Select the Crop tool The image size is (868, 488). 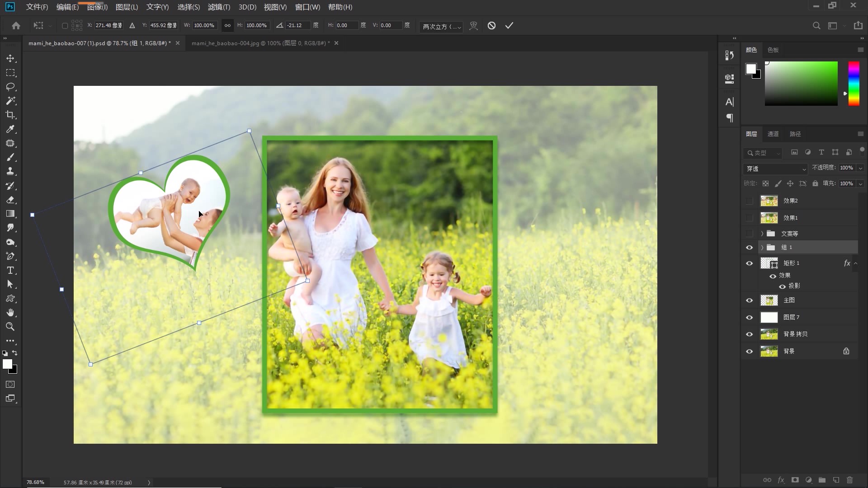coord(10,115)
